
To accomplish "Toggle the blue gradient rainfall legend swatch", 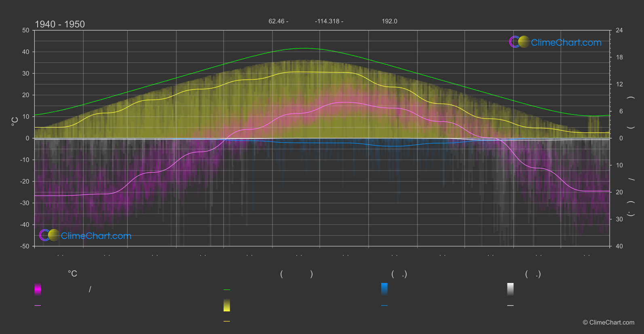I will pyautogui.click(x=384, y=289).
